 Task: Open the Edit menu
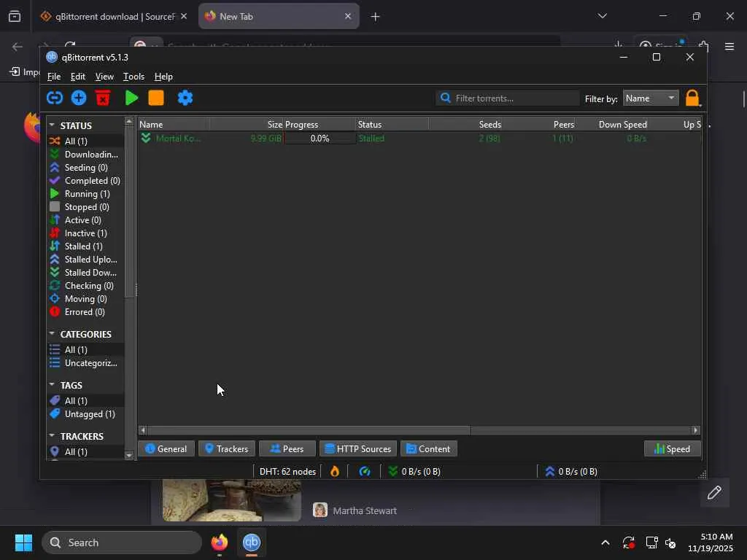(77, 76)
